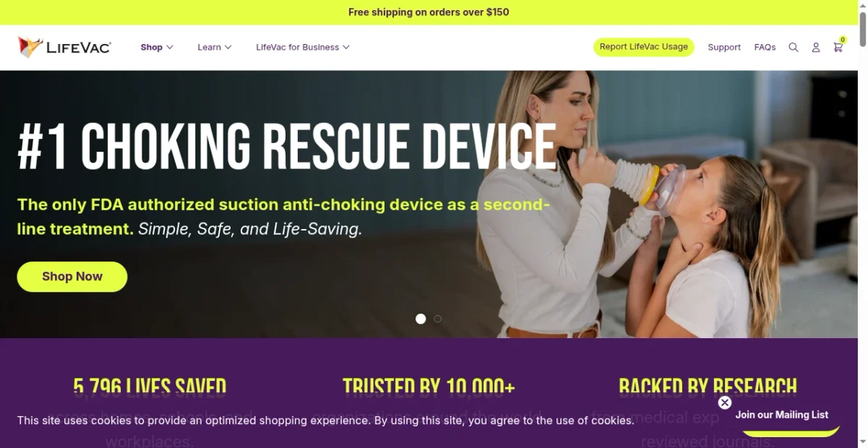Expand the LifeVac for Business dropdown
This screenshot has width=868, height=448.
pyautogui.click(x=302, y=47)
